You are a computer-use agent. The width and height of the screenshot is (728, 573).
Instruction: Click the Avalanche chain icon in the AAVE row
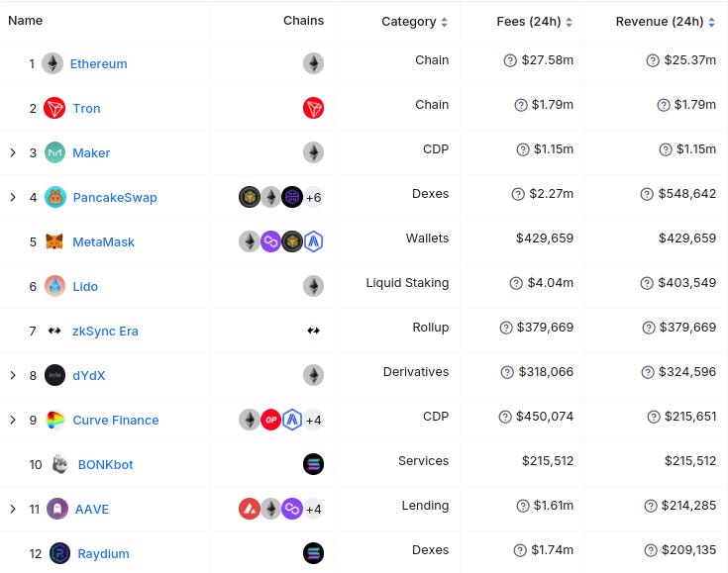click(x=250, y=509)
